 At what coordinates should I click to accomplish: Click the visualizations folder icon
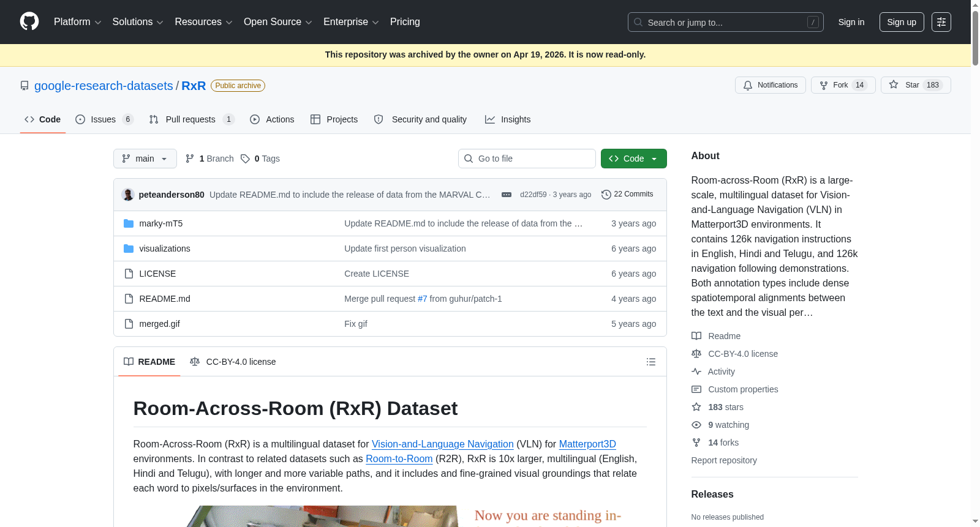tap(129, 249)
